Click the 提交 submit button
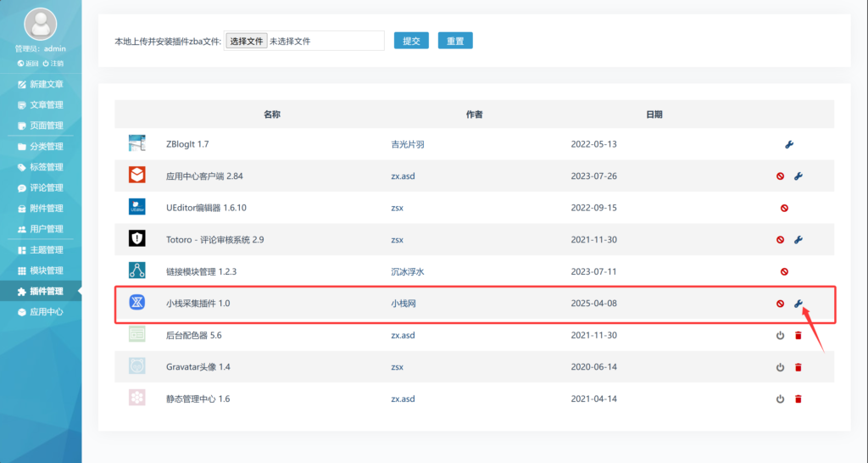Screen dimensions: 868x463 point(411,41)
